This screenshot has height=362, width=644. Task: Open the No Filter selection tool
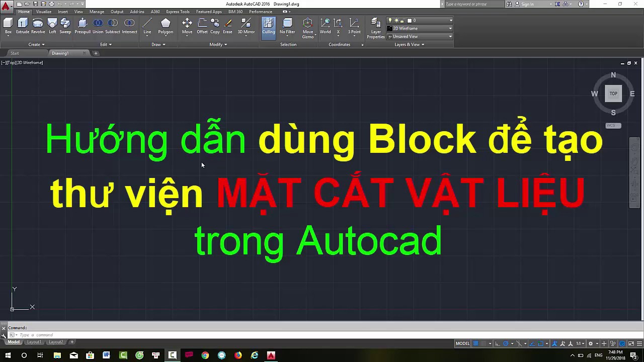click(287, 26)
